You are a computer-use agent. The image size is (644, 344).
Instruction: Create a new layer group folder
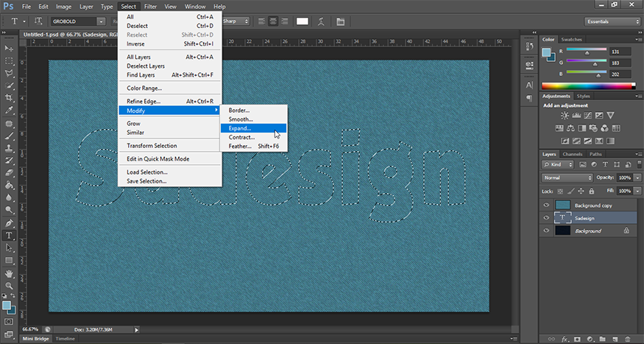click(x=602, y=339)
